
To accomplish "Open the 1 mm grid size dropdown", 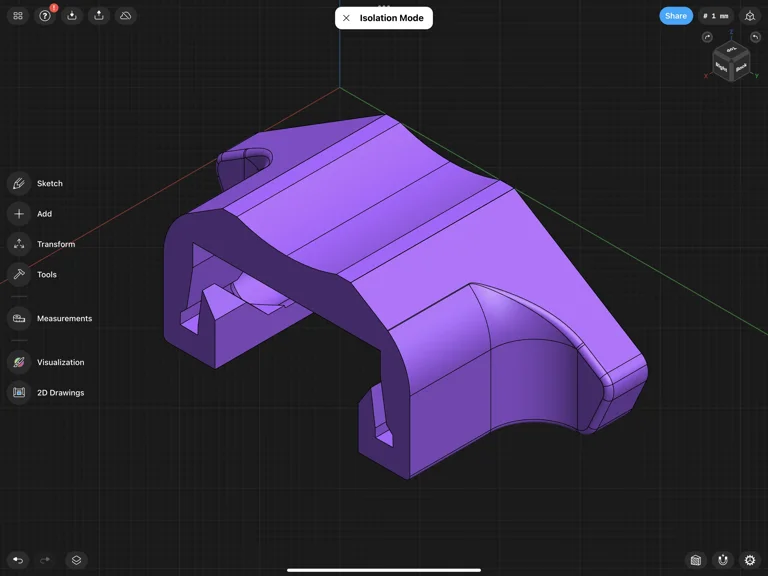I will [715, 16].
